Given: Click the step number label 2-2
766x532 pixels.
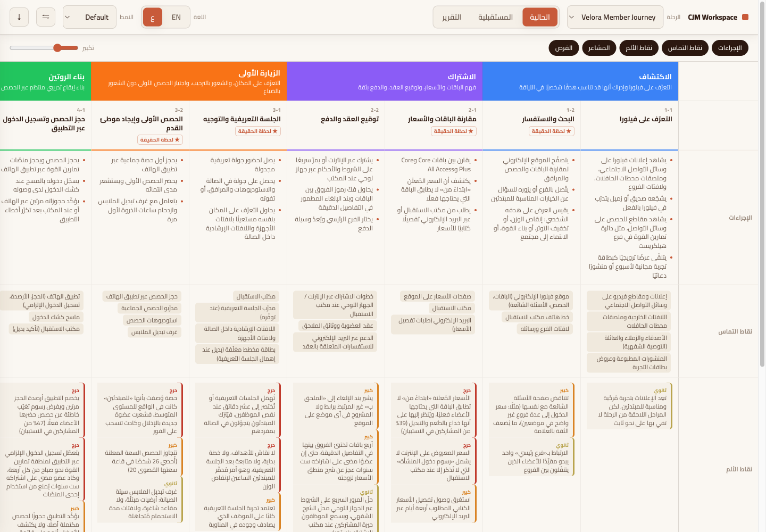Looking at the screenshot, I should pyautogui.click(x=374, y=110).
